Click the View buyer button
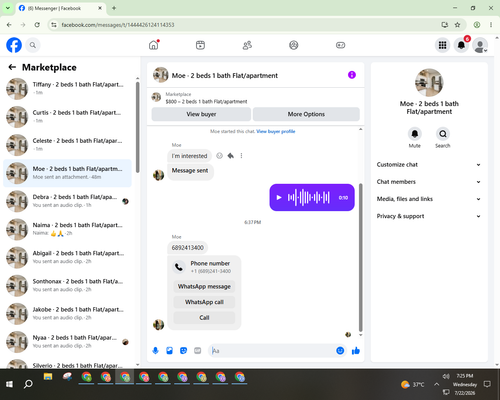500x400 pixels. click(201, 114)
